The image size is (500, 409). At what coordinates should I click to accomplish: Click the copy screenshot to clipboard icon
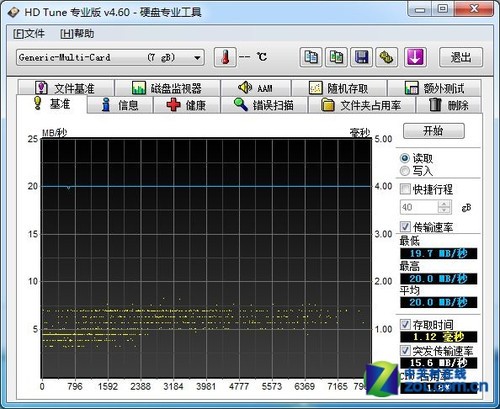tap(336, 57)
